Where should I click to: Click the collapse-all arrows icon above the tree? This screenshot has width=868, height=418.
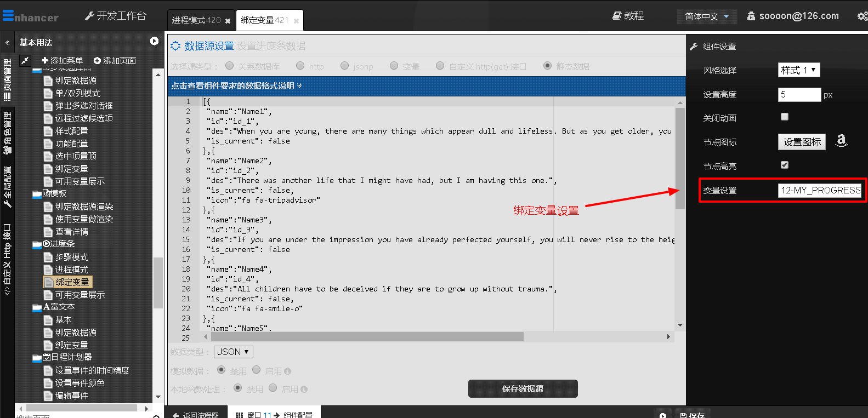[25, 60]
